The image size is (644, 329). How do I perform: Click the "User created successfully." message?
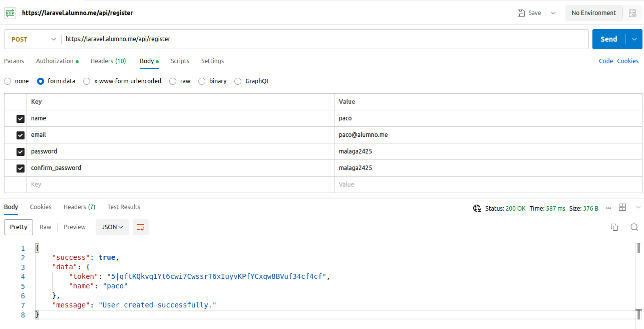pos(157,305)
